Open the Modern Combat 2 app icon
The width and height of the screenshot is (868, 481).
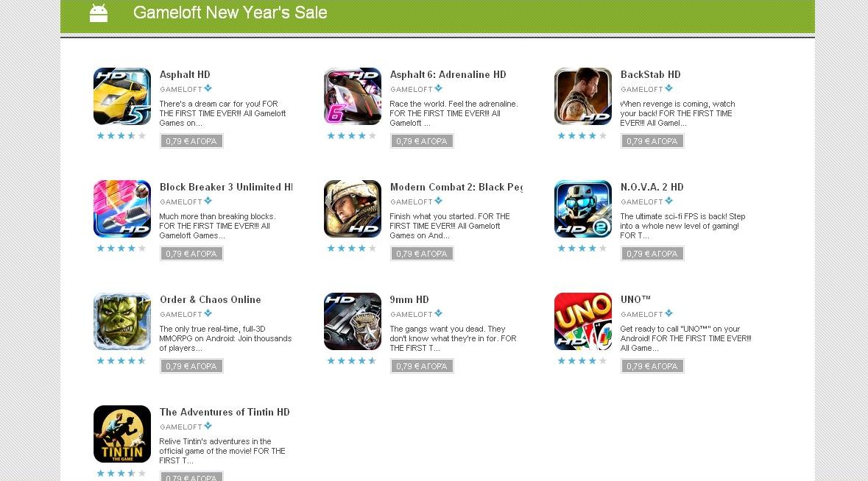(x=352, y=208)
